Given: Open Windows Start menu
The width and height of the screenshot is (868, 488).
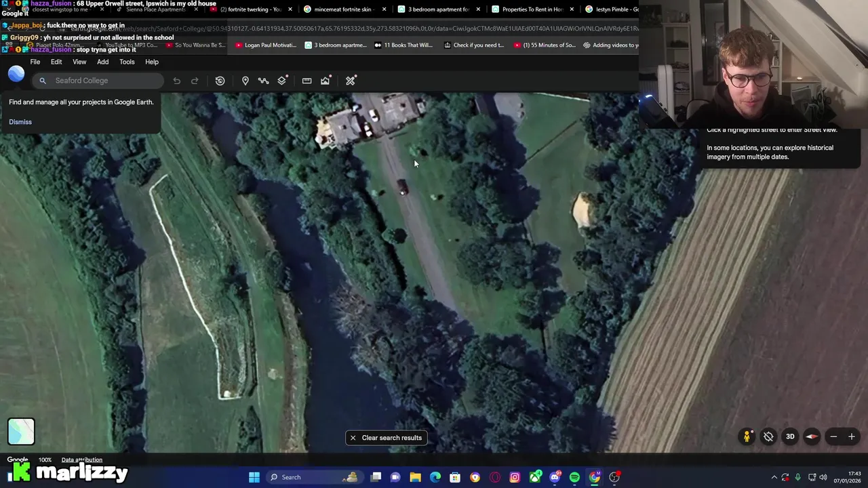Looking at the screenshot, I should tap(254, 477).
